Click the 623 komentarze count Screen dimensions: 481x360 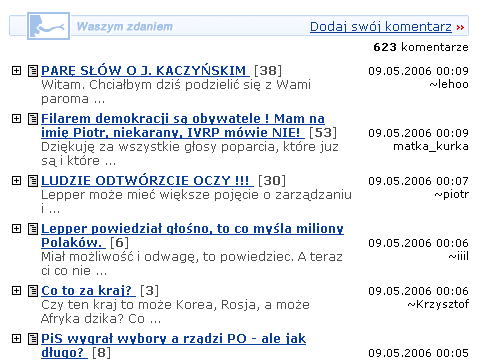point(421,47)
